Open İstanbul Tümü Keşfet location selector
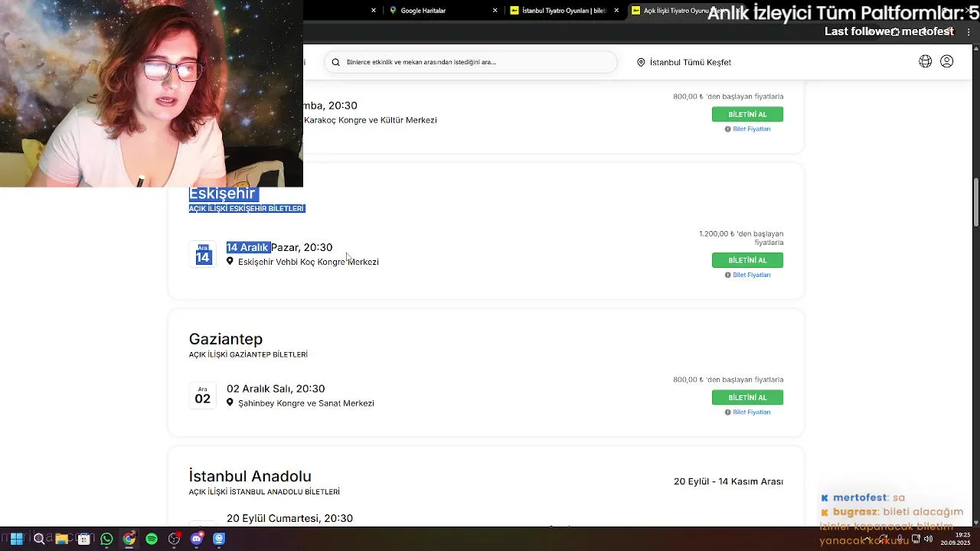The image size is (980, 551). [684, 62]
